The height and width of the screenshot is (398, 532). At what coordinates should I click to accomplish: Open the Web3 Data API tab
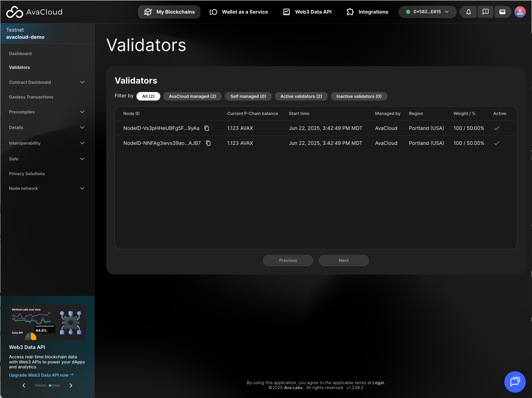pos(307,12)
